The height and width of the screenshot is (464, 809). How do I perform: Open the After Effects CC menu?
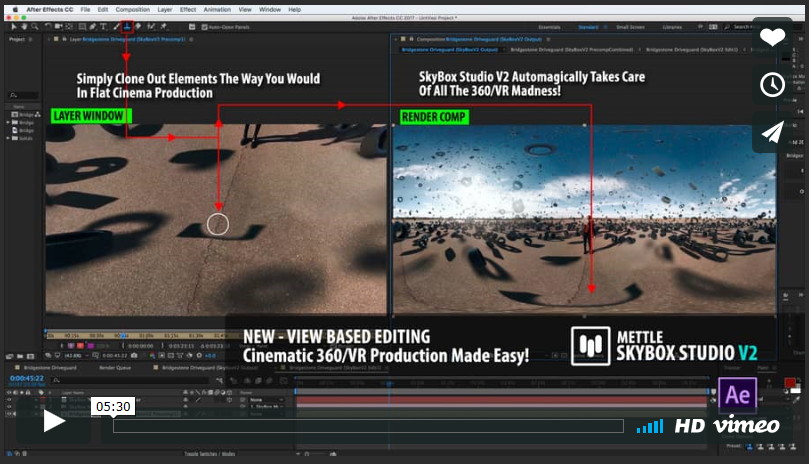pyautogui.click(x=50, y=9)
